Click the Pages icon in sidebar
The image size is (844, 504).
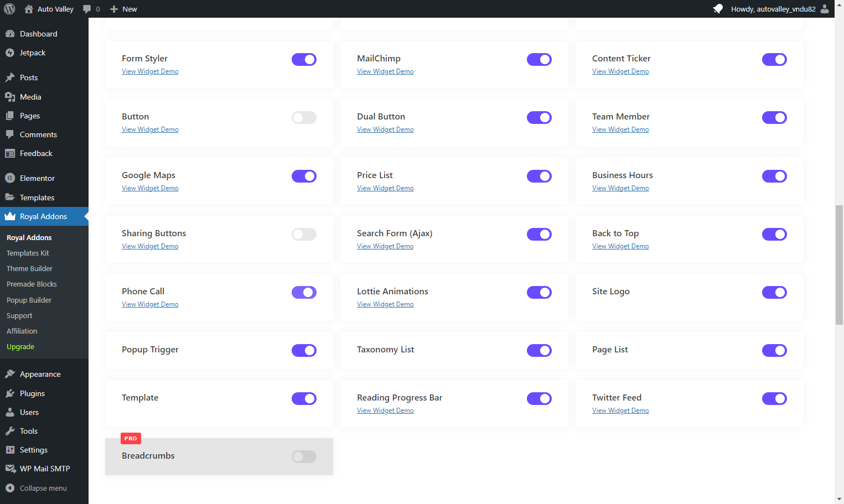click(x=10, y=116)
